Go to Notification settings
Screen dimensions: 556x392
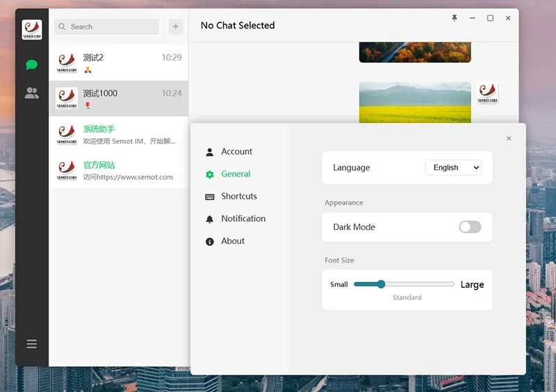click(x=243, y=218)
